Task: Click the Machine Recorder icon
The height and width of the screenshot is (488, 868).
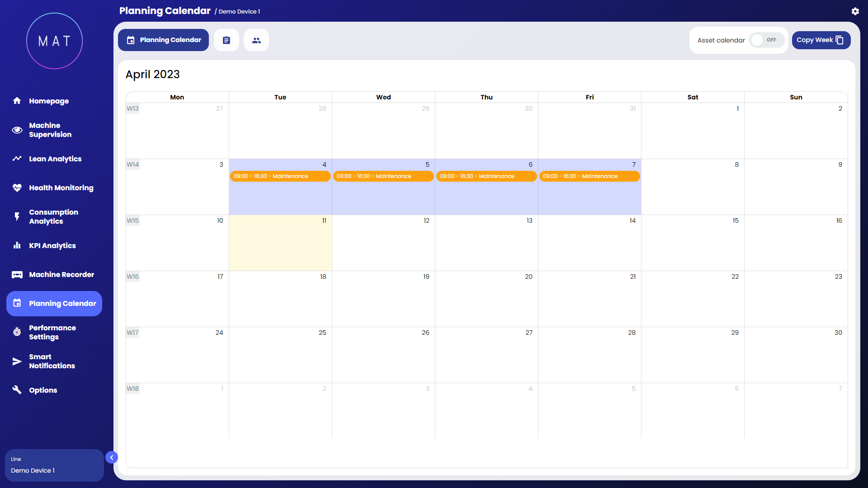Action: pyautogui.click(x=17, y=275)
